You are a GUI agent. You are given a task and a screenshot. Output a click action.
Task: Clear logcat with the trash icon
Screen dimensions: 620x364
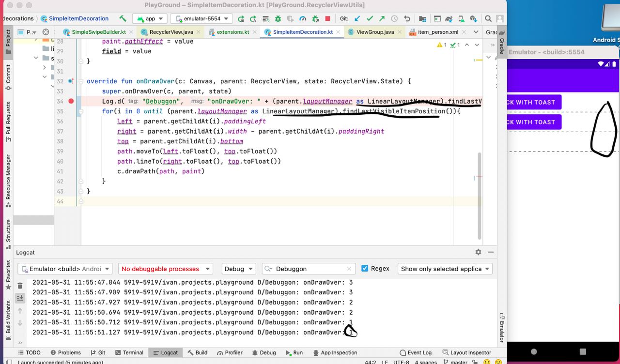coord(20,286)
